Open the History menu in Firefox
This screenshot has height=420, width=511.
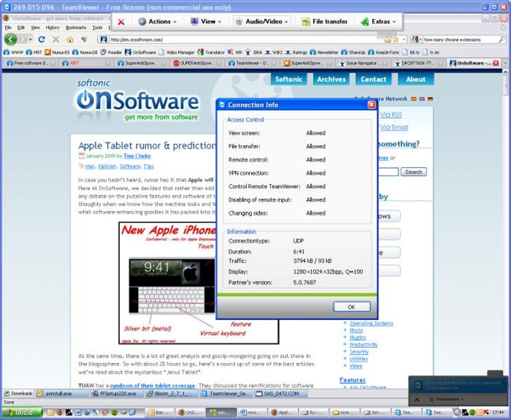[53, 28]
